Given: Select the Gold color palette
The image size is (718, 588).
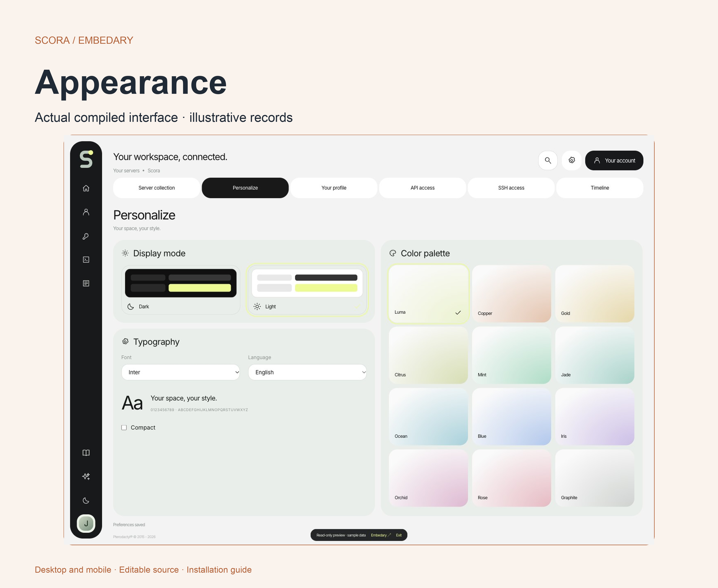Looking at the screenshot, I should [x=595, y=294].
